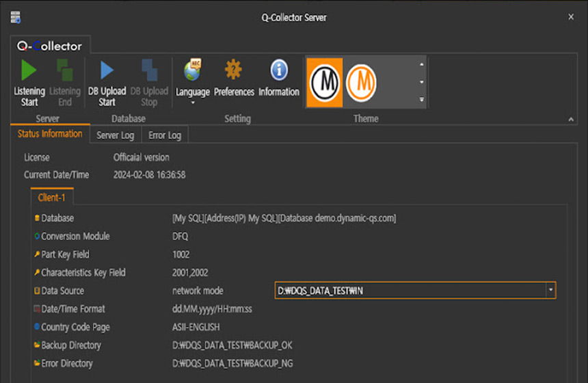Click the Country Code Page globe icon
Image resolution: width=588 pixels, height=383 pixels.
pyautogui.click(x=37, y=326)
